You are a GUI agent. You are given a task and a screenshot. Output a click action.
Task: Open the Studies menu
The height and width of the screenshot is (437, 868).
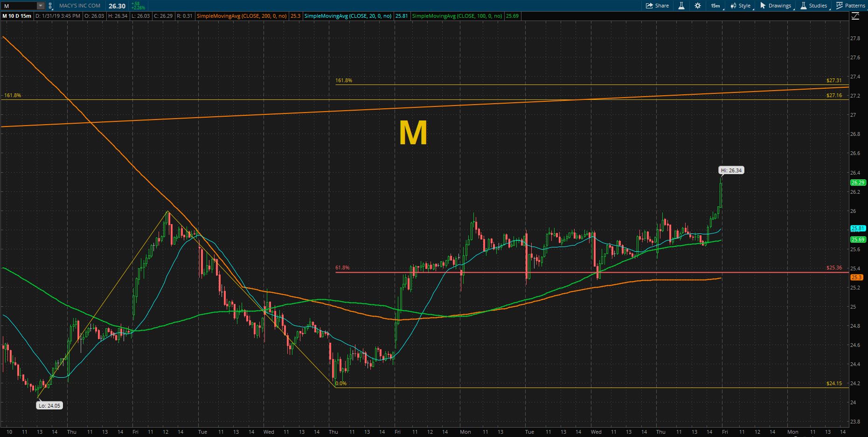point(814,6)
